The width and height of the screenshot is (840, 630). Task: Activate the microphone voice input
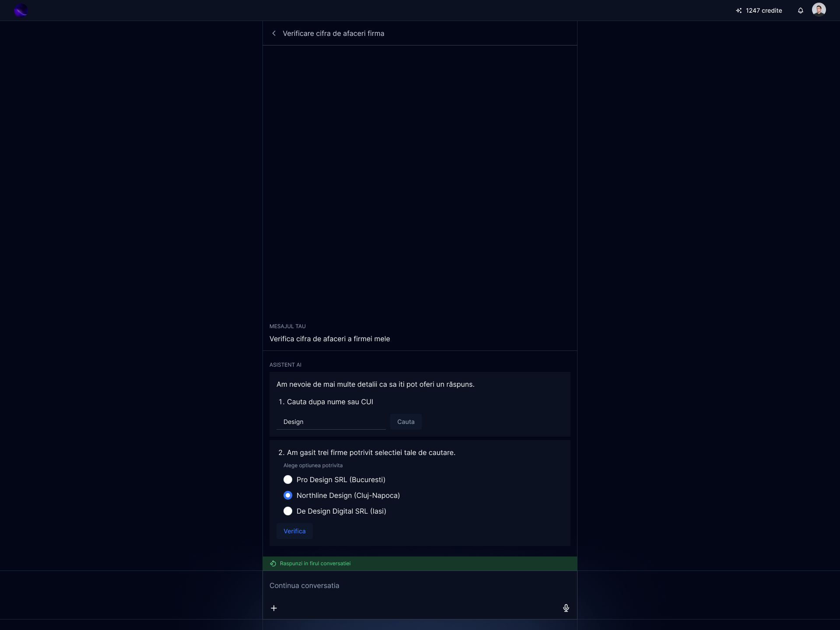(x=566, y=608)
